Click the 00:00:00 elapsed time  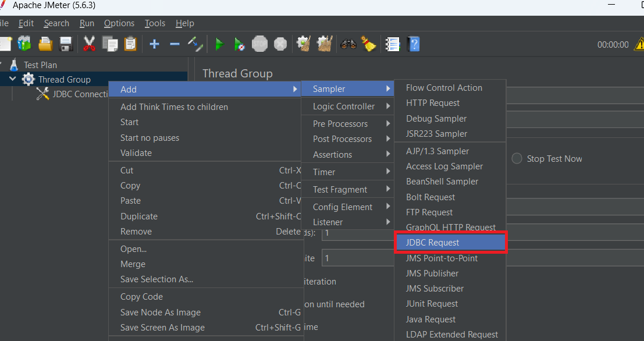(613, 44)
